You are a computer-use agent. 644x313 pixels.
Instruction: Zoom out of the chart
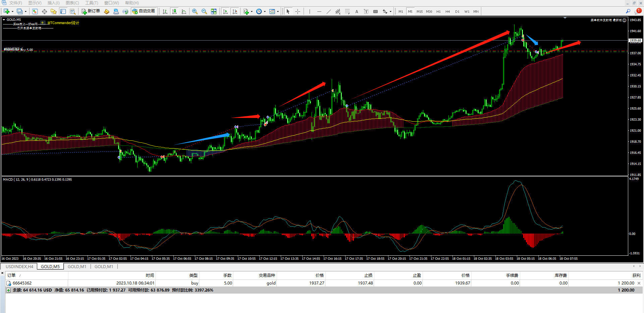click(204, 11)
